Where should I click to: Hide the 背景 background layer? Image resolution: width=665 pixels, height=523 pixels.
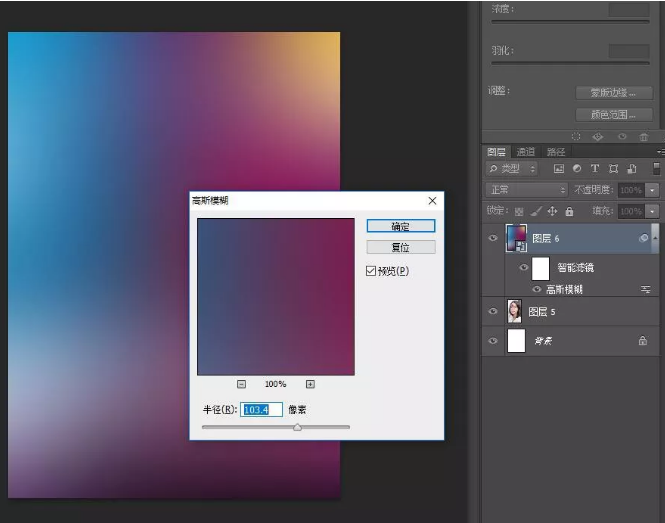pyautogui.click(x=492, y=341)
